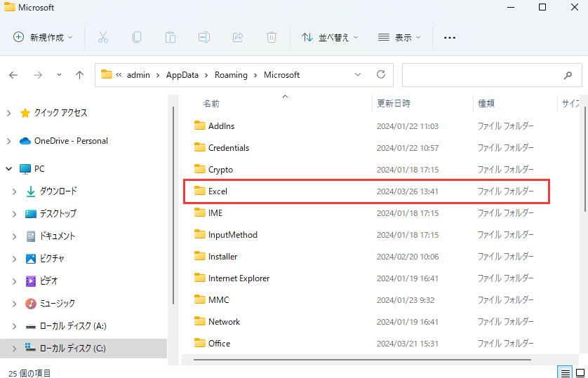Click Excel folder date 2024/03/26 13:41
This screenshot has width=588, height=378.
pos(407,191)
